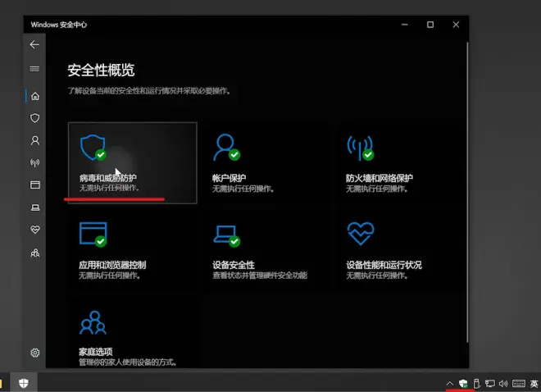Click the 安全性概览 heading

coord(101,70)
